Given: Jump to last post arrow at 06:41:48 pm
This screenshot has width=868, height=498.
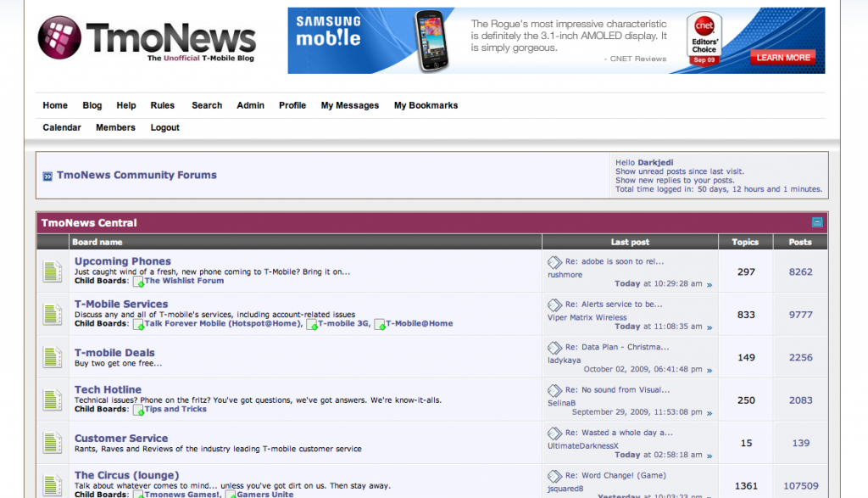Looking at the screenshot, I should 709,370.
